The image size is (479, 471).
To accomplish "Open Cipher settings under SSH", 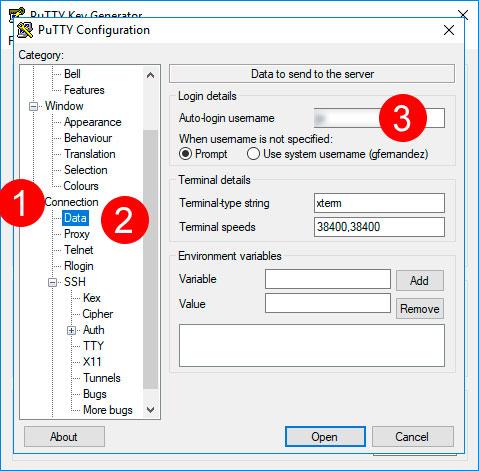I will click(98, 314).
